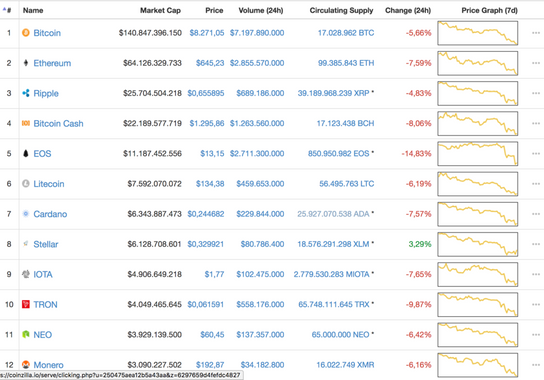Open the more options dots for Litecoin
544x380 pixels.
(536, 184)
